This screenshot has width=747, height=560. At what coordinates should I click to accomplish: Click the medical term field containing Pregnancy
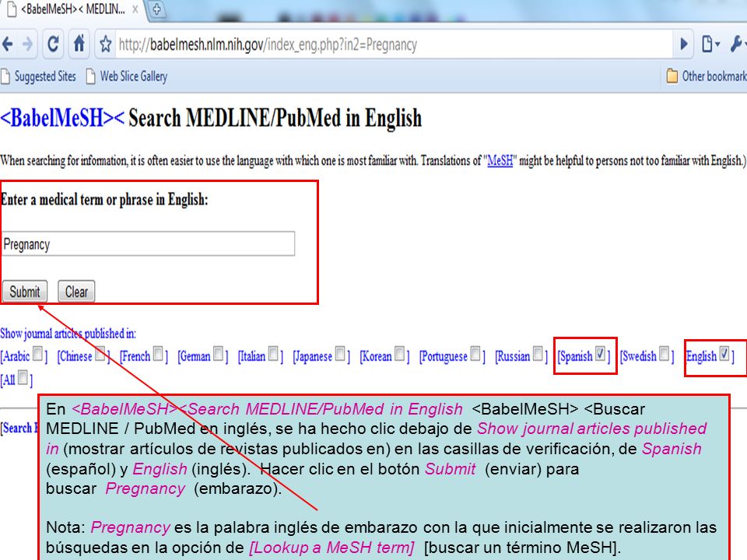click(148, 243)
